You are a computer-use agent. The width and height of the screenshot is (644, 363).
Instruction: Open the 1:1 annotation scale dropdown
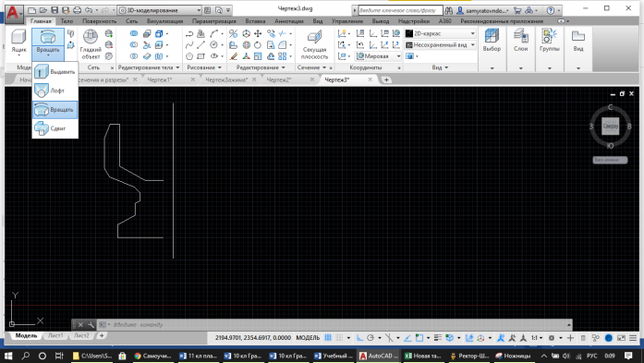click(x=537, y=337)
